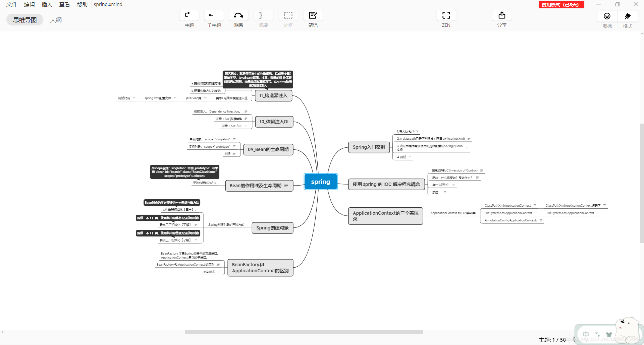Viewport: 644px width, 345px height.
Task: Click the Bean对应的类必须提供一个无参构造方法 label
Action: [x=172, y=203]
